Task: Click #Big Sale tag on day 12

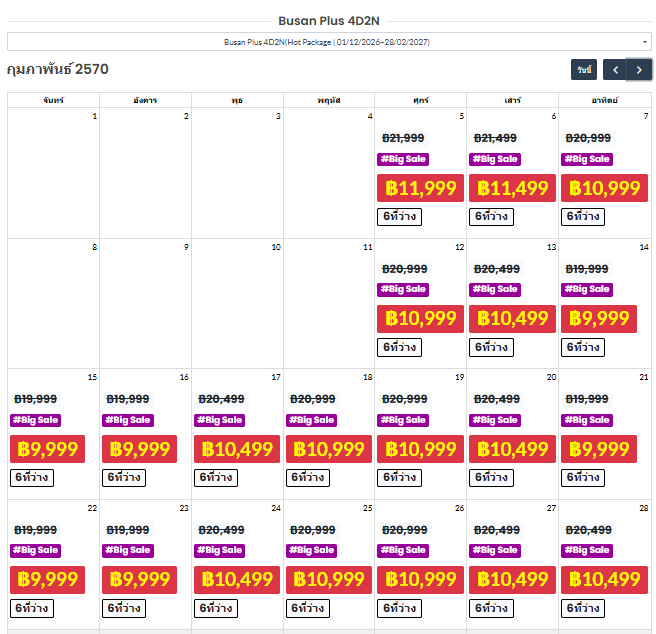Action: point(403,290)
